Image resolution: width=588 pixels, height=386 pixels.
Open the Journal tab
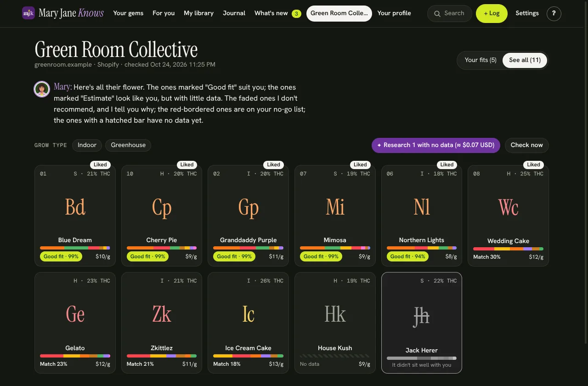[234, 13]
